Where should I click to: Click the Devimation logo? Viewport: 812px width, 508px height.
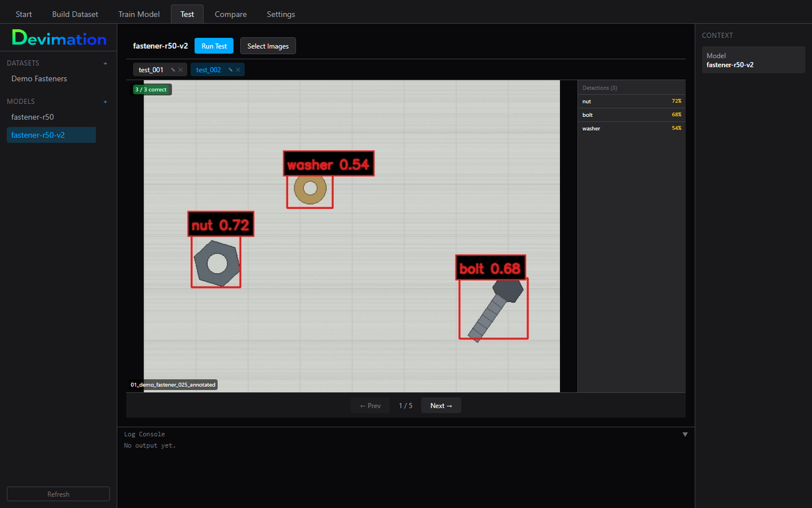[59, 38]
